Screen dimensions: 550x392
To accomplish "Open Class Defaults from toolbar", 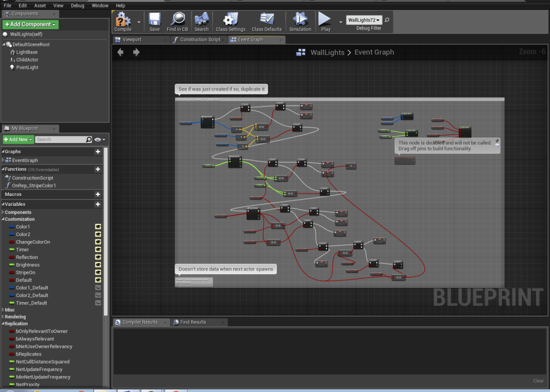I will point(266,20).
